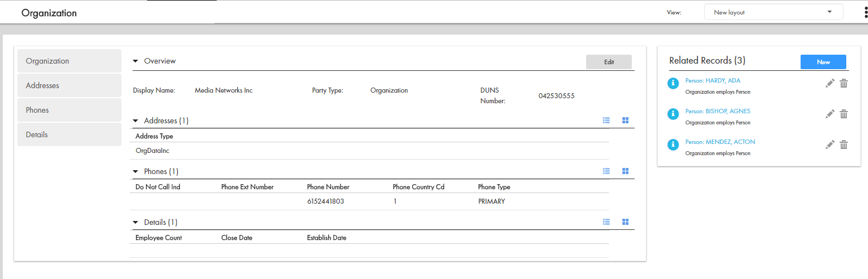Select Details tab in left sidebar

coord(69,134)
